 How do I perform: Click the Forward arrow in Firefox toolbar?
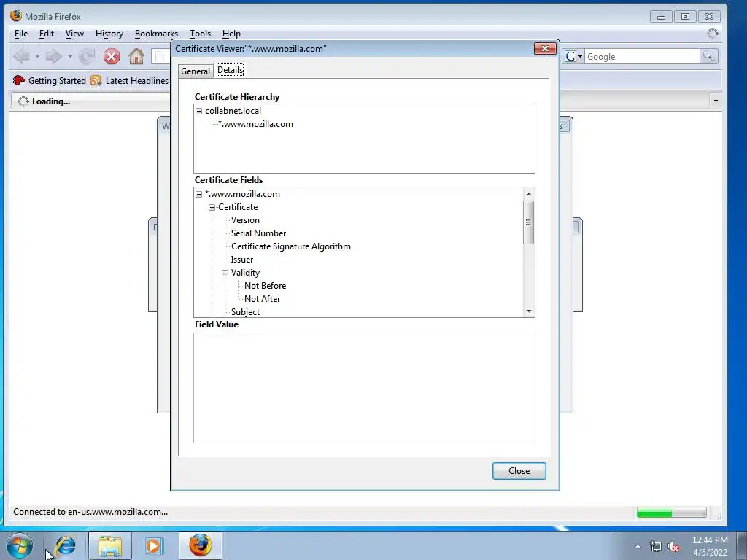click(53, 57)
